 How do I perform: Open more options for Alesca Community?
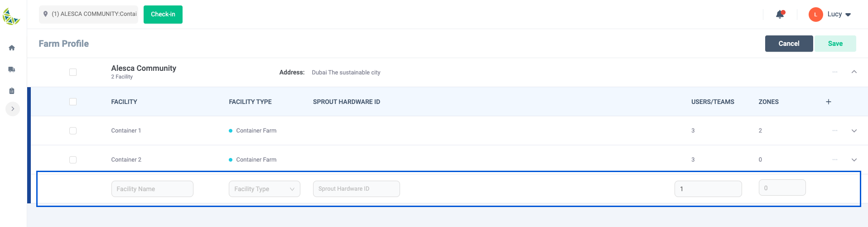tap(835, 72)
